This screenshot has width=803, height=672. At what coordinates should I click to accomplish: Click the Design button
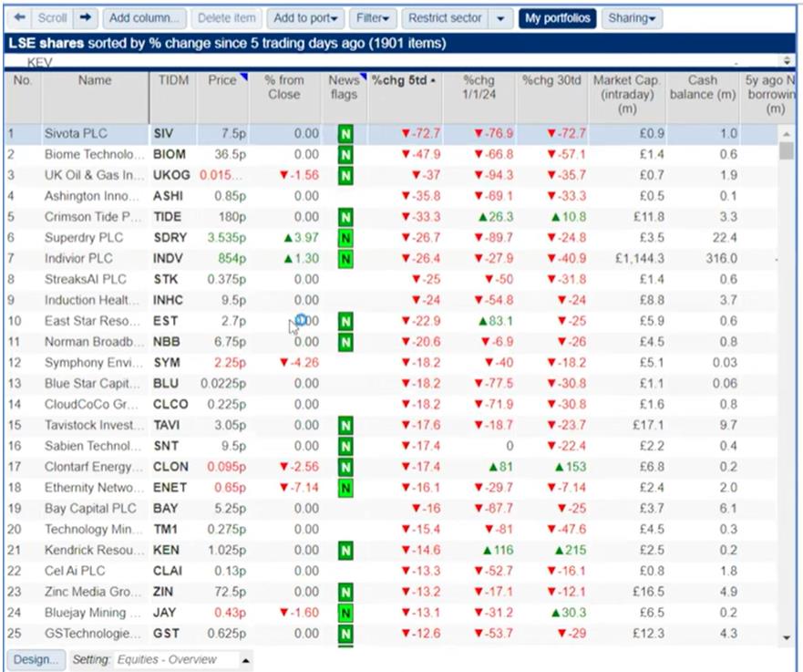(36, 660)
